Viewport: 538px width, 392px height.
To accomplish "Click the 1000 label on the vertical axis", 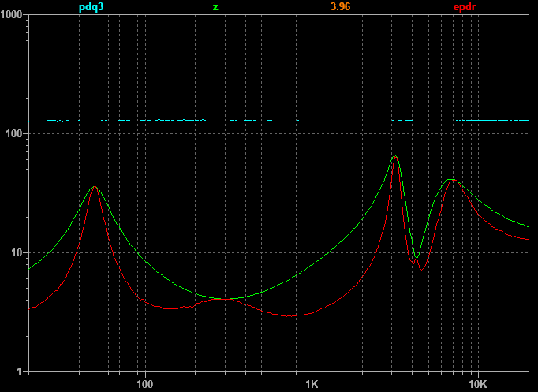I will (x=11, y=14).
